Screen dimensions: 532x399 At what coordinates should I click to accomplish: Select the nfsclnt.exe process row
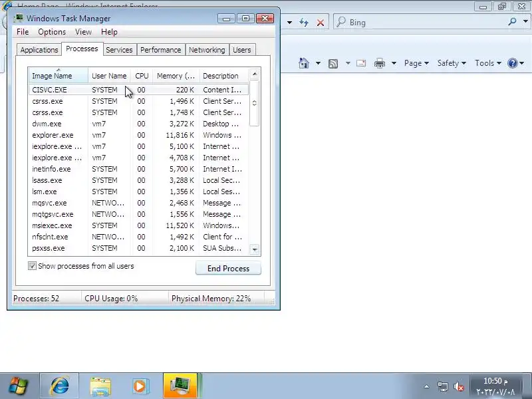[x=138, y=237]
